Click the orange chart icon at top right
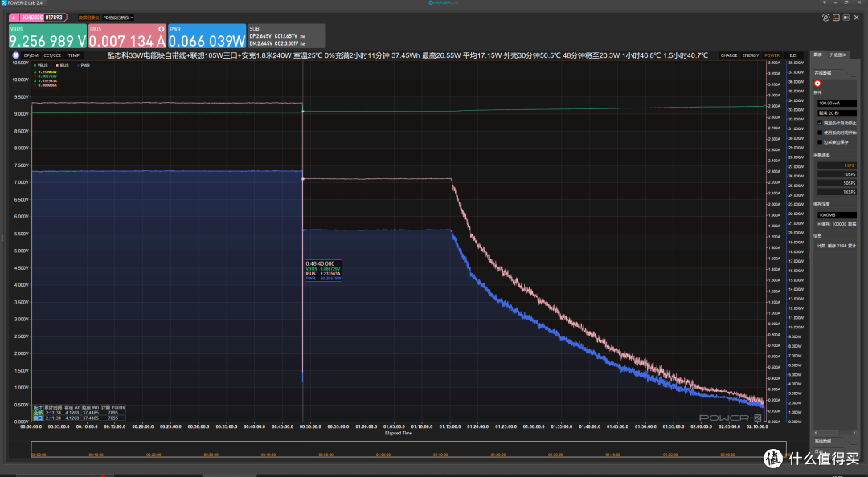This screenshot has width=868, height=477. pos(836,18)
